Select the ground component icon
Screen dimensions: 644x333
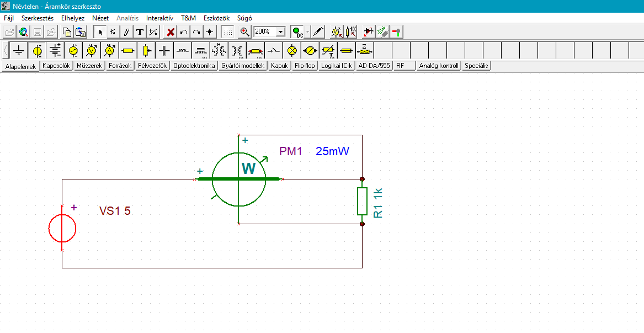19,51
